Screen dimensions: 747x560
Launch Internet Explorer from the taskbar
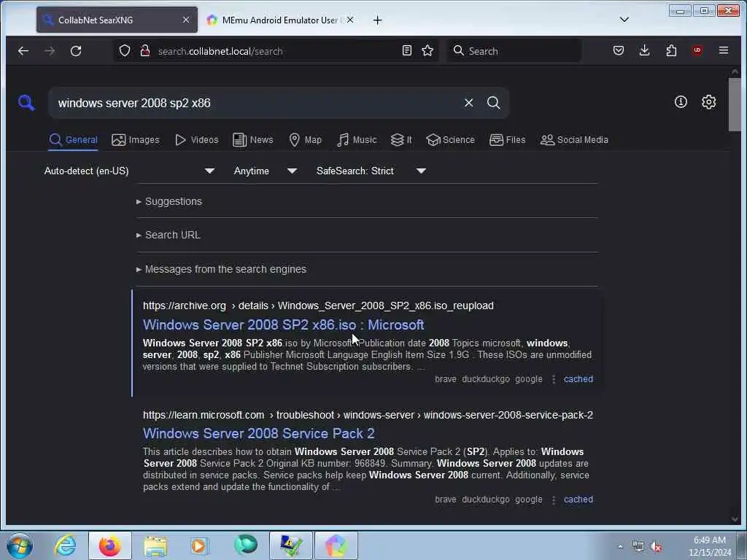pos(65,545)
